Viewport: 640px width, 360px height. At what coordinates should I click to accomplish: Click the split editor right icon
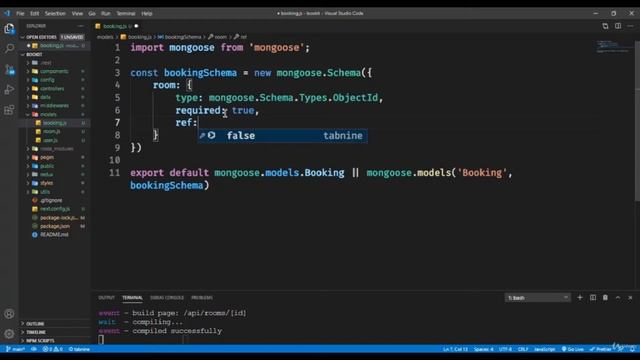click(x=618, y=26)
